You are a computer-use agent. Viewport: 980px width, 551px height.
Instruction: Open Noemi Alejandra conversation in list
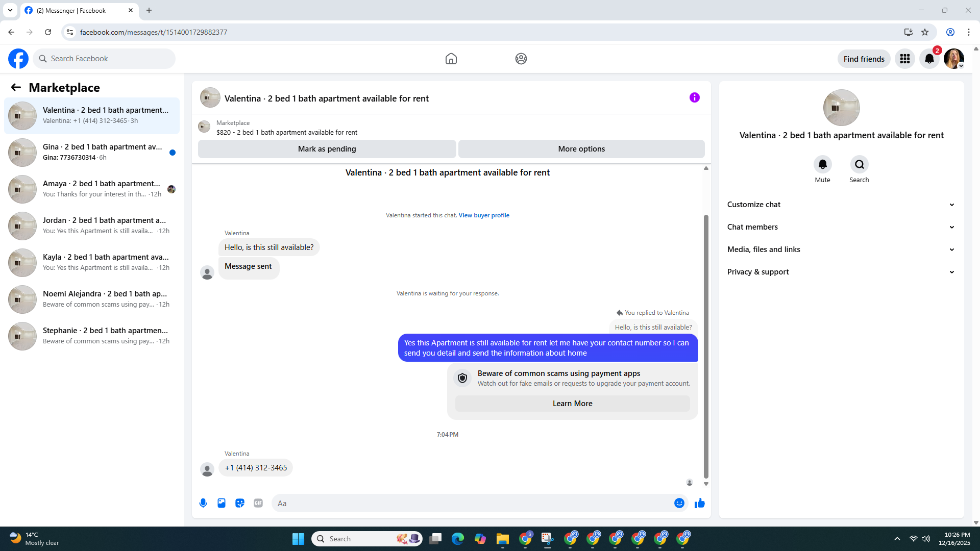coord(92,299)
